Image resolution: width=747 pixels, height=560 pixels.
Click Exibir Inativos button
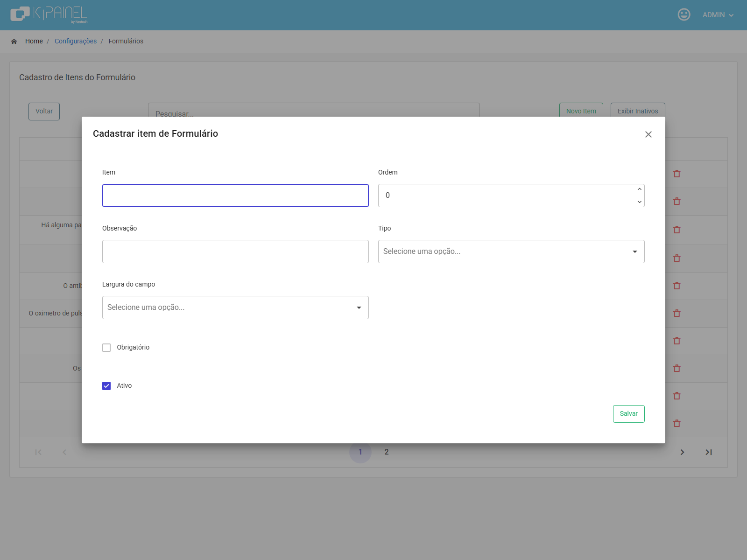click(x=638, y=110)
